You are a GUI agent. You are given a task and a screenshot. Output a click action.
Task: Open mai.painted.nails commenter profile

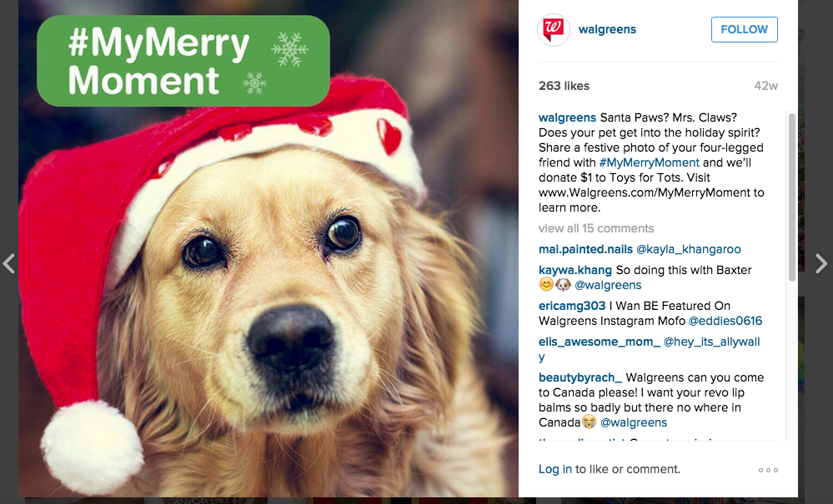coord(585,249)
